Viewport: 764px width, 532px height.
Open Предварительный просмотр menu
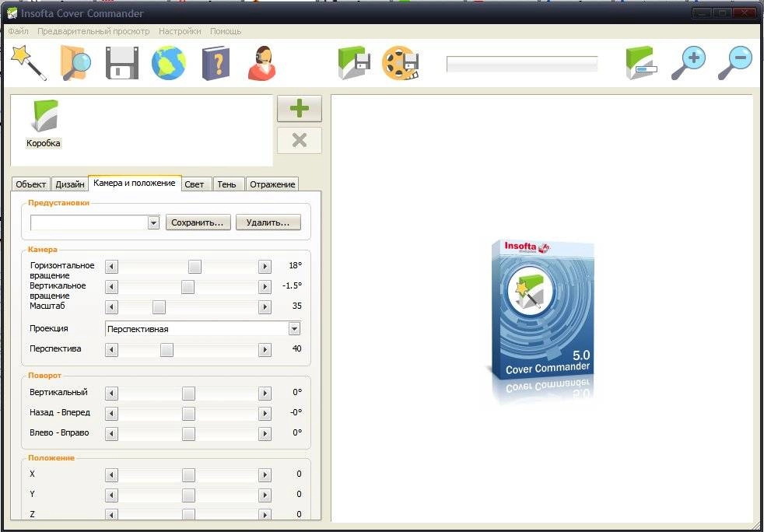point(93,31)
